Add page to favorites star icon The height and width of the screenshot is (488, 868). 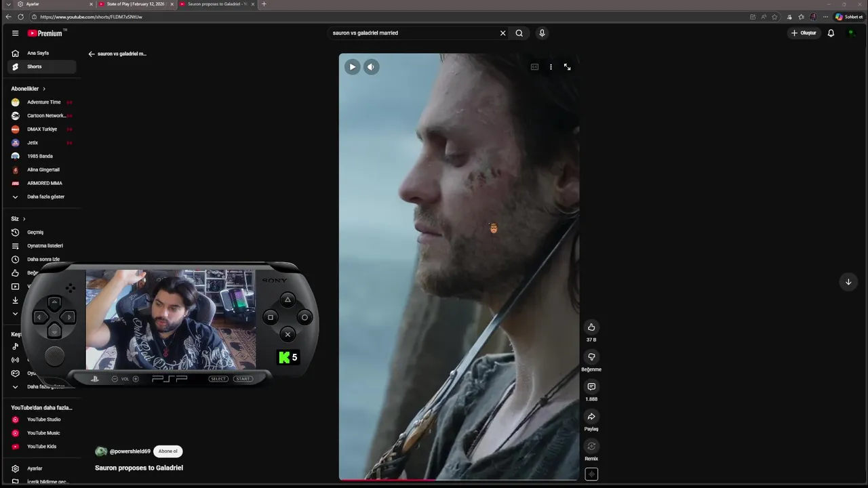pyautogui.click(x=774, y=17)
